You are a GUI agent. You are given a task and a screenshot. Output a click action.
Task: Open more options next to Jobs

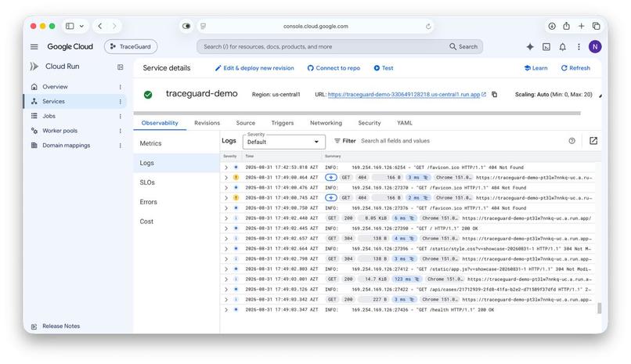pos(121,116)
